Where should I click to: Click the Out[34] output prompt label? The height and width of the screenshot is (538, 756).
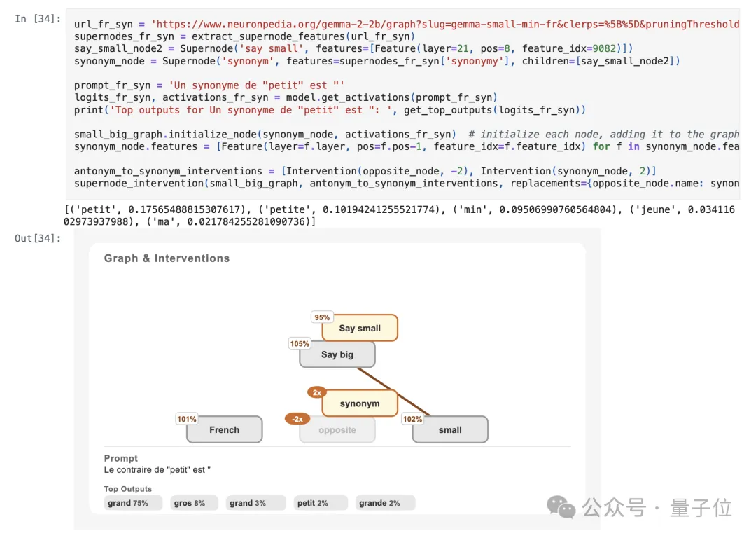pyautogui.click(x=38, y=239)
